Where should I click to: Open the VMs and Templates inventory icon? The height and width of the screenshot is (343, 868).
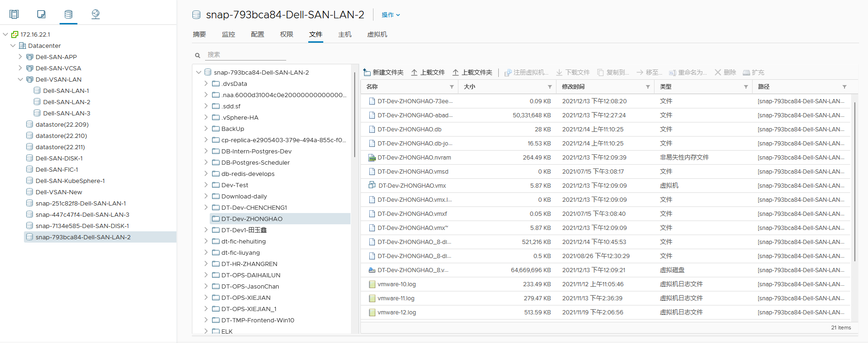click(41, 14)
